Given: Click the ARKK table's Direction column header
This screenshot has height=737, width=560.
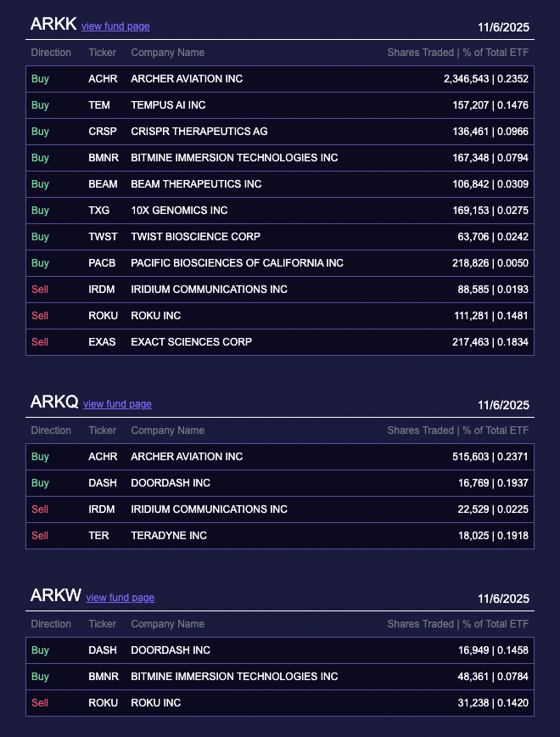Looking at the screenshot, I should click(51, 53).
